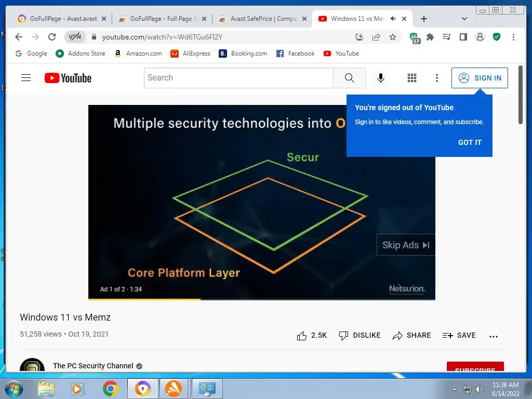This screenshot has height=399, width=532.
Task: Open Avast Secure Browser taskbar icon
Action: [143, 389]
